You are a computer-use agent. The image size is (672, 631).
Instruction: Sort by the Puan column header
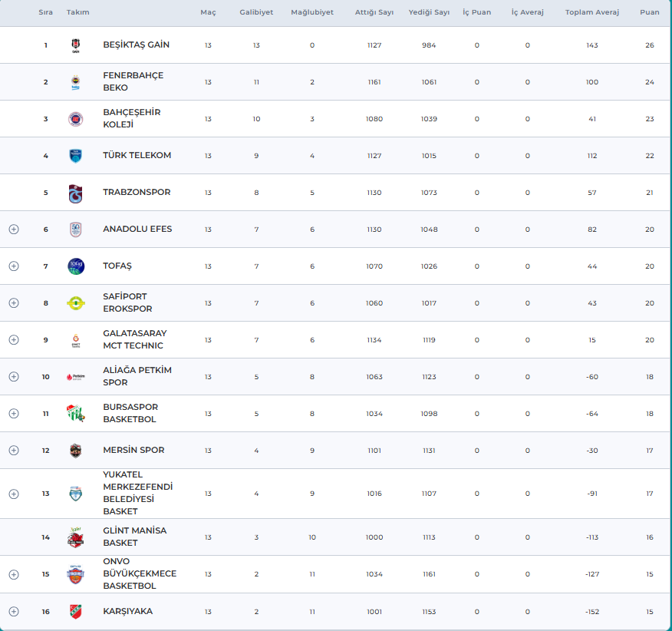649,13
